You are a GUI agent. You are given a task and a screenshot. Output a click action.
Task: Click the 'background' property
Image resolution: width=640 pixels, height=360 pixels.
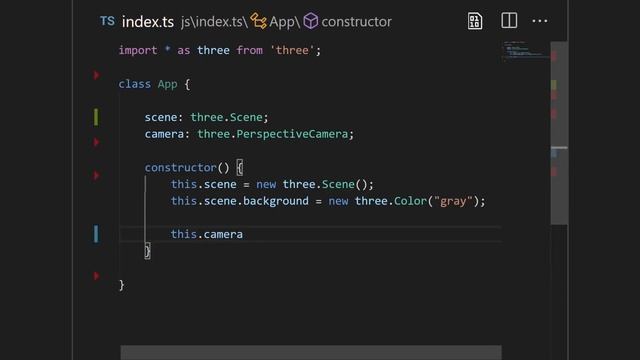pyautogui.click(x=276, y=201)
